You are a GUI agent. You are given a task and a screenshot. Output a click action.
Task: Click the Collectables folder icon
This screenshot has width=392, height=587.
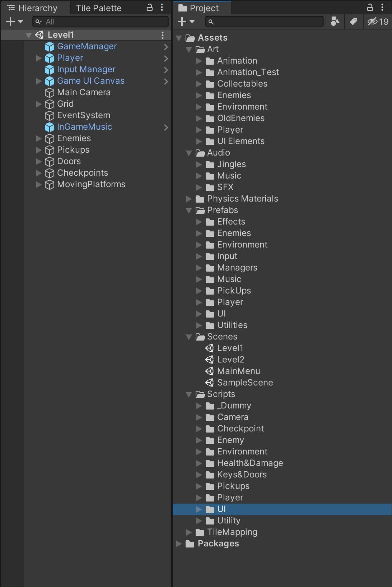[210, 84]
